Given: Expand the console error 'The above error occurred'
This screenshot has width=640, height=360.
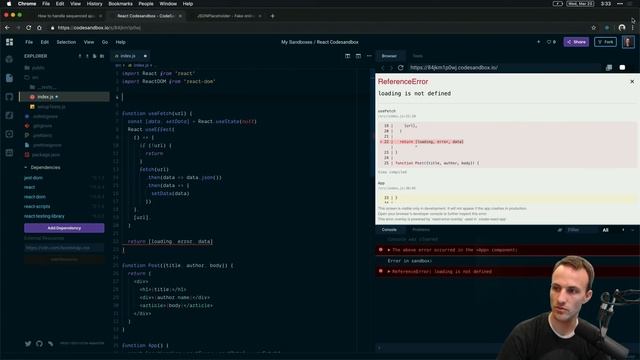Looking at the screenshot, I should click(x=389, y=250).
